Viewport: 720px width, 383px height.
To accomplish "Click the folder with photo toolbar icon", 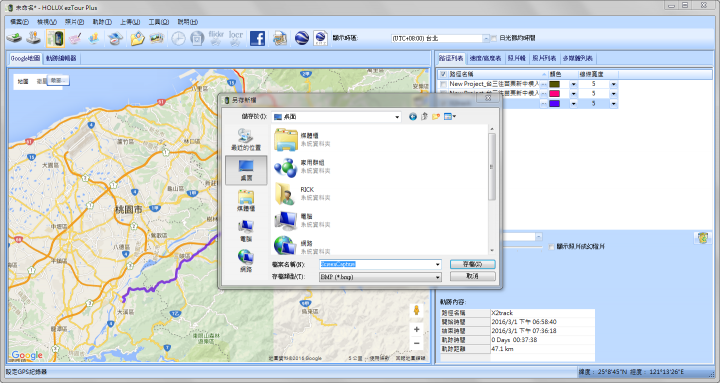I will (x=137, y=39).
